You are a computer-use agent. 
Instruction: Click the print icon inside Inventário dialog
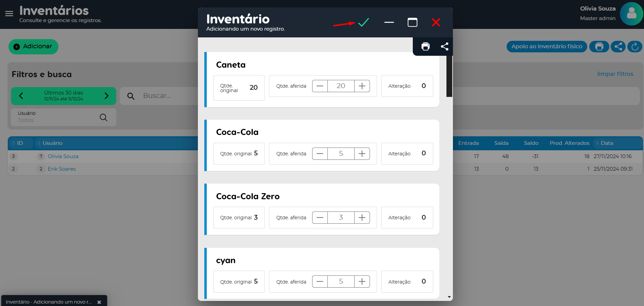point(425,47)
